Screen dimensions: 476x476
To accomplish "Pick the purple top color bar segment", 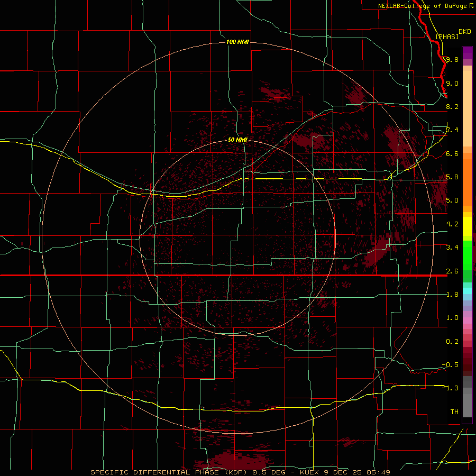I will pyautogui.click(x=467, y=53).
